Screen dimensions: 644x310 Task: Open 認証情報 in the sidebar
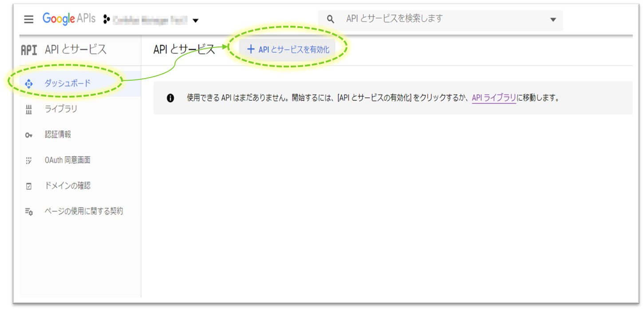click(x=58, y=135)
